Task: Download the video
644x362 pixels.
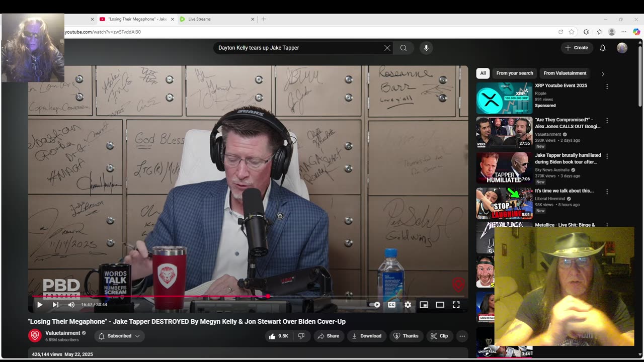Action: [366, 336]
